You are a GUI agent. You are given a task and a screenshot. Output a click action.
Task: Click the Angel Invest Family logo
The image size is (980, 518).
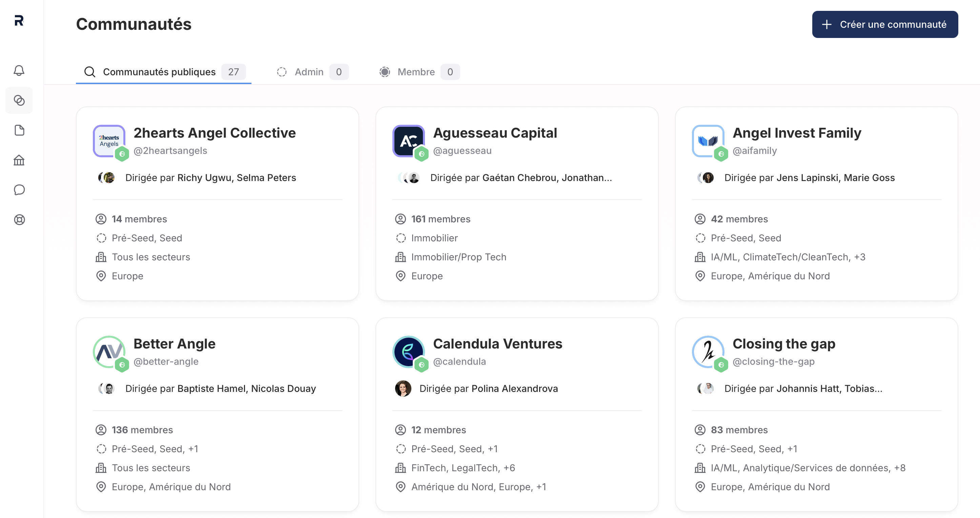[x=708, y=141]
